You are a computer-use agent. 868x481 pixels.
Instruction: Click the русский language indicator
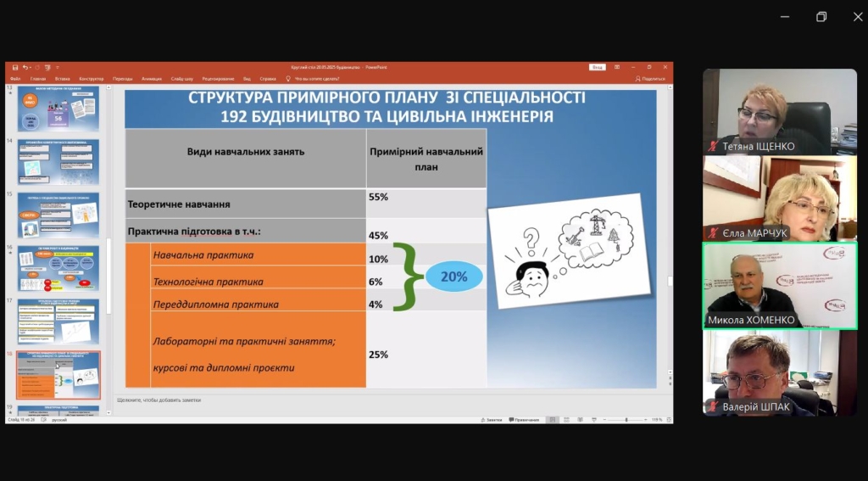(60, 420)
